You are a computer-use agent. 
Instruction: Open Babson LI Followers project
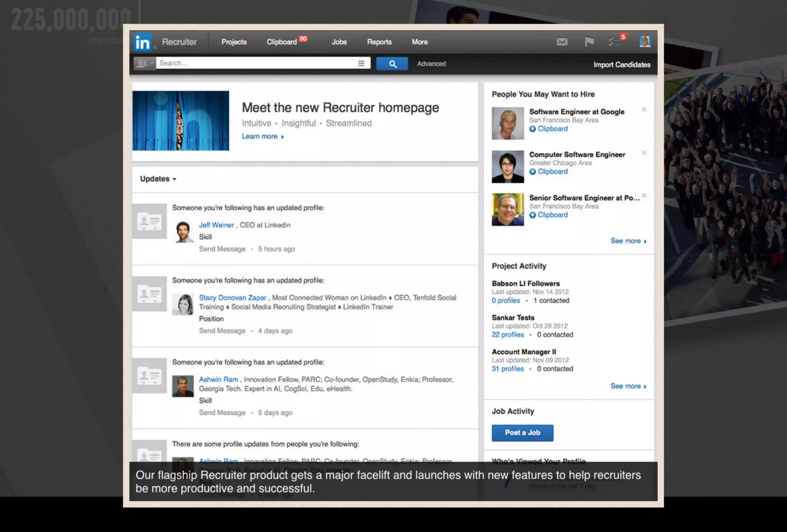click(x=526, y=284)
